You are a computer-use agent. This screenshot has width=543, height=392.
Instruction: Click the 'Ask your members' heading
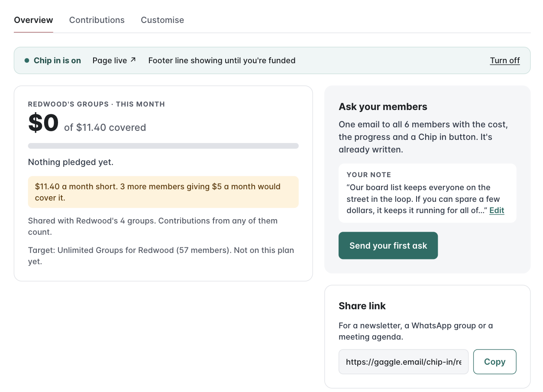coord(383,107)
